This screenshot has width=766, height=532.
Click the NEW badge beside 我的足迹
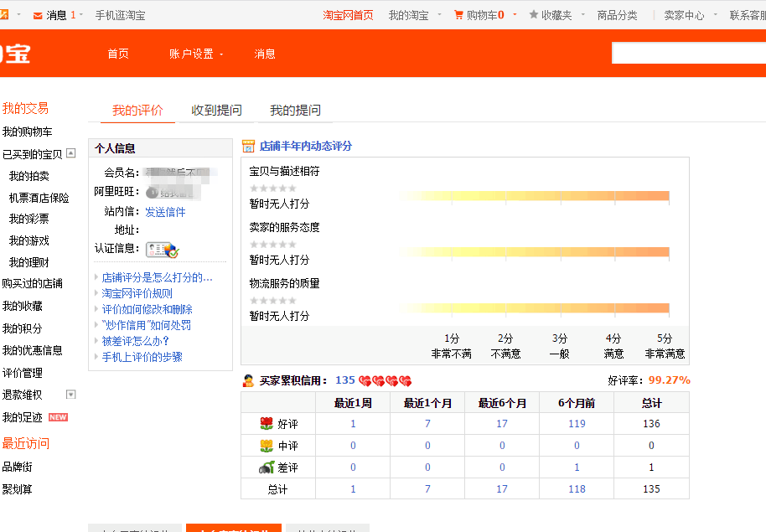coord(58,417)
